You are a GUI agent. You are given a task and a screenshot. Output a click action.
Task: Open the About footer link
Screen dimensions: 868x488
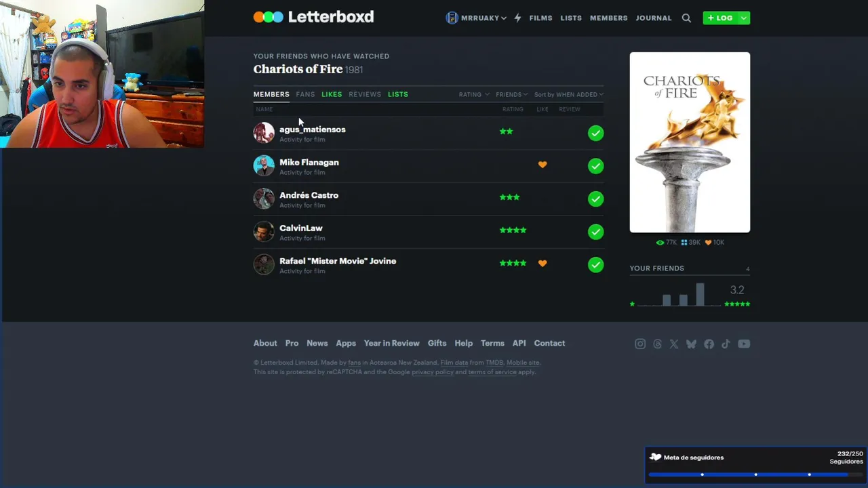pos(265,343)
